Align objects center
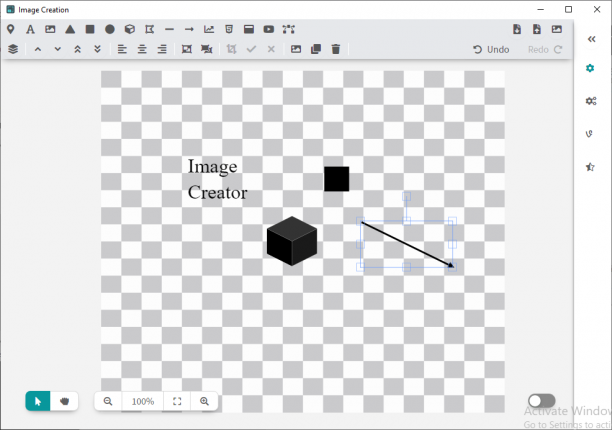This screenshot has height=430, width=612. coord(142,49)
